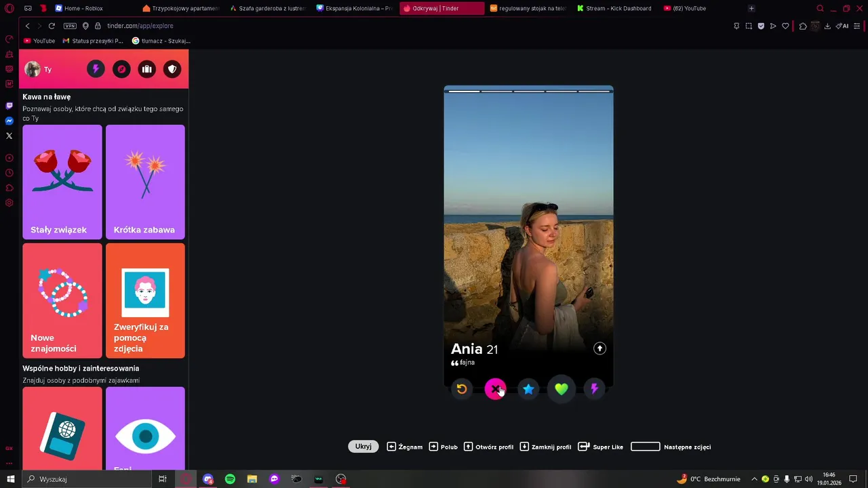
Task: Open the Easy setup menu lines icon
Action: [x=857, y=26]
